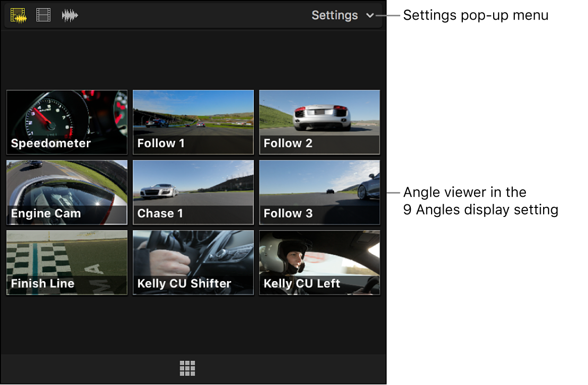Click the Follow 2 angle thumbnail

click(x=319, y=122)
